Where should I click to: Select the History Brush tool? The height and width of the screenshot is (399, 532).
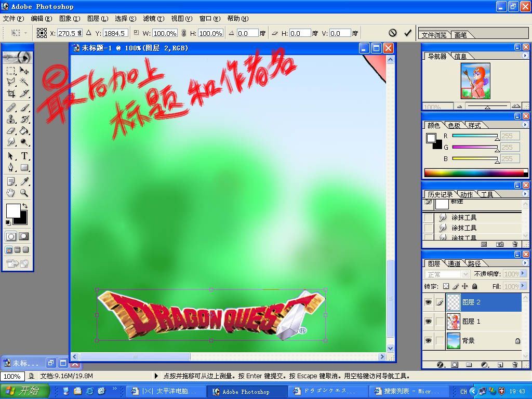[24, 119]
